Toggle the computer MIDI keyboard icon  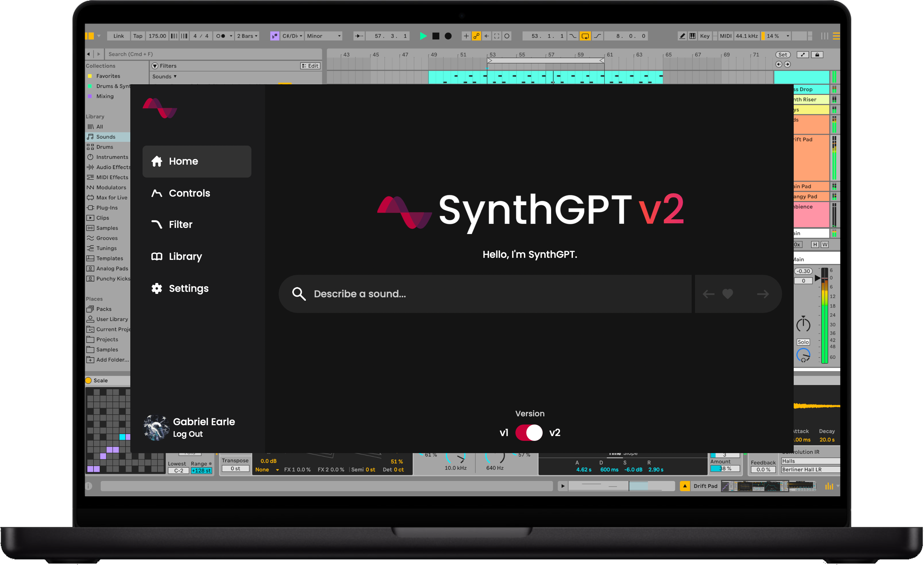coord(692,36)
